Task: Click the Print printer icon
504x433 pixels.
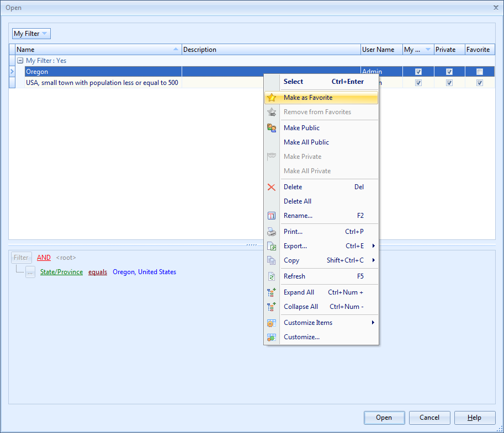Action: click(x=272, y=232)
